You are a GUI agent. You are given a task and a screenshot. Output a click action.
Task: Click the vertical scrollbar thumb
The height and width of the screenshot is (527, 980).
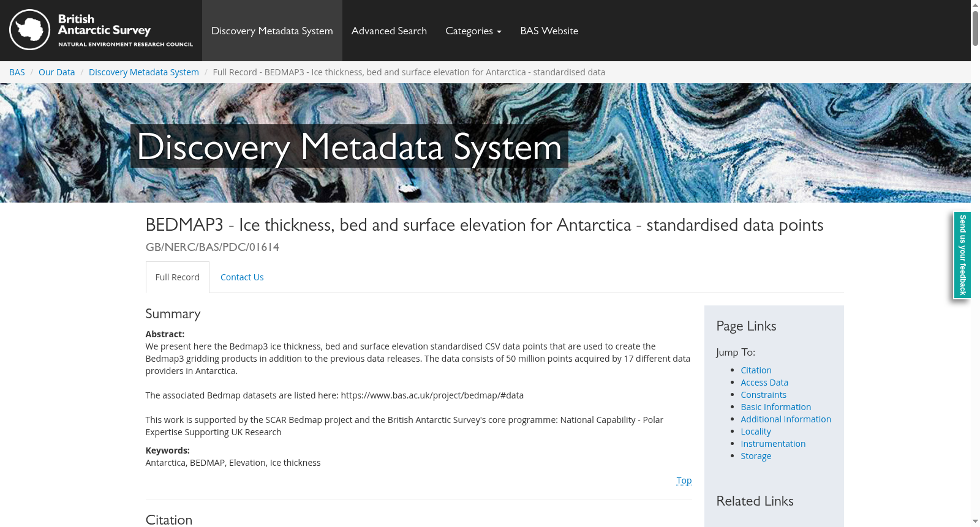[975, 28]
